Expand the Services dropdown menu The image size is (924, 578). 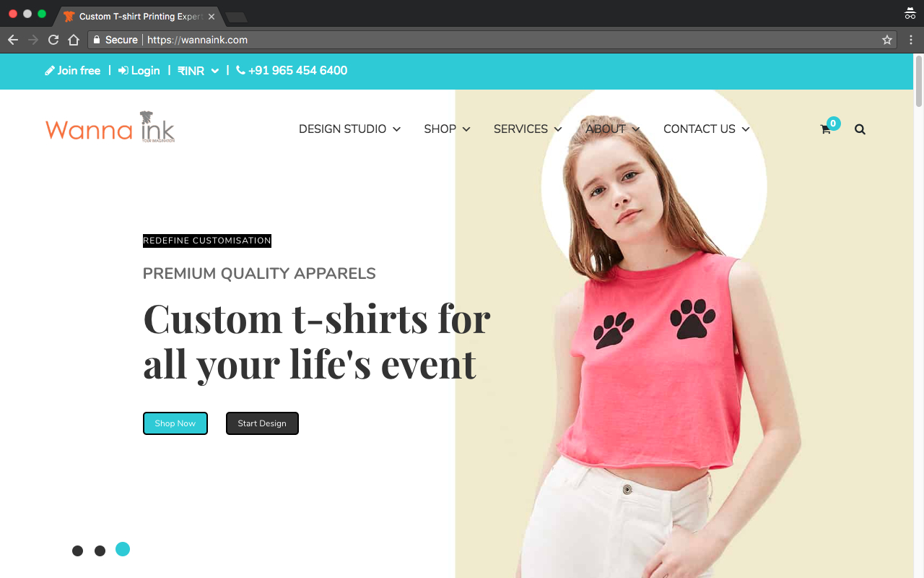(x=528, y=129)
